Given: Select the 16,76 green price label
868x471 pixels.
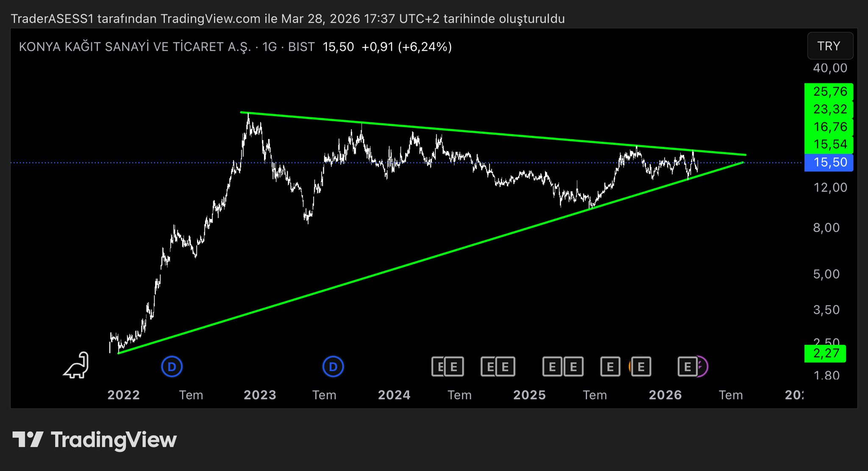Looking at the screenshot, I should [x=829, y=127].
